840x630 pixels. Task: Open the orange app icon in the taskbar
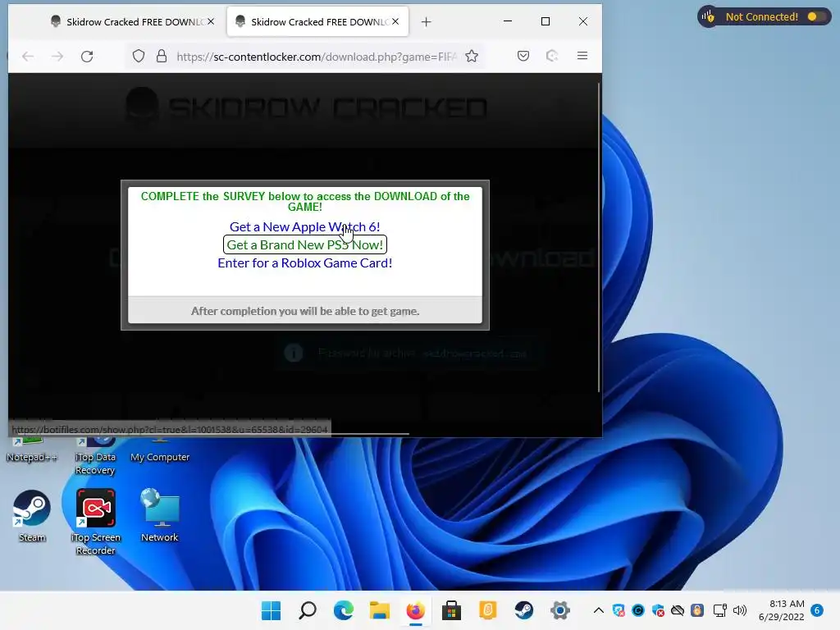[487, 610]
